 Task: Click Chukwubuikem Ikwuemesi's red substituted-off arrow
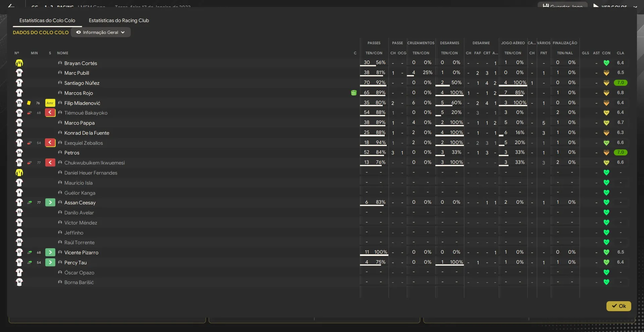[x=50, y=162]
